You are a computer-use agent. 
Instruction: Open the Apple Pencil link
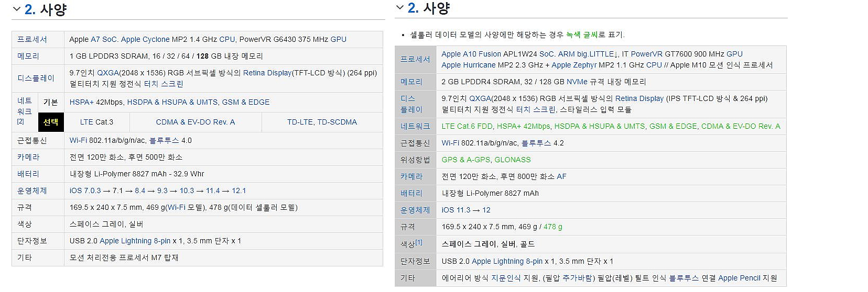click(x=739, y=278)
